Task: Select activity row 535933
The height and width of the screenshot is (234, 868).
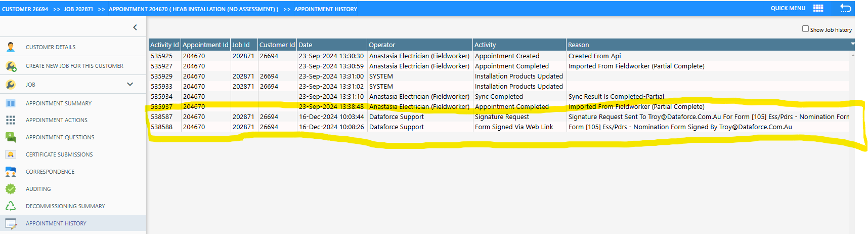Action: pos(499,87)
